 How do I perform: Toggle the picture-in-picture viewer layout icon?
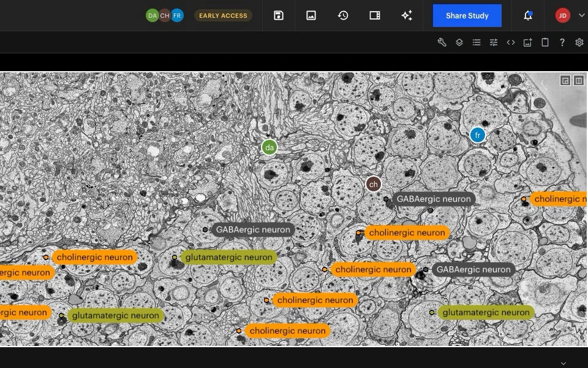pos(565,80)
